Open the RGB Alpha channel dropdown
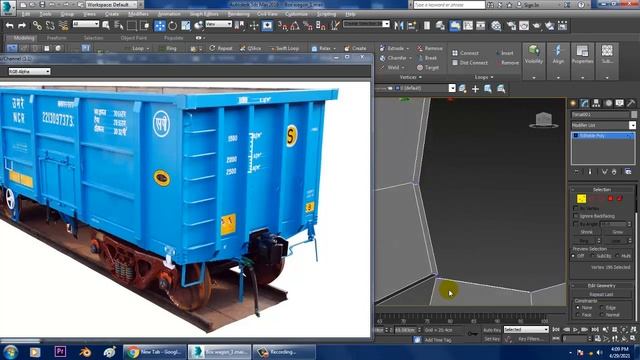This screenshot has width=640, height=360. click(x=29, y=71)
